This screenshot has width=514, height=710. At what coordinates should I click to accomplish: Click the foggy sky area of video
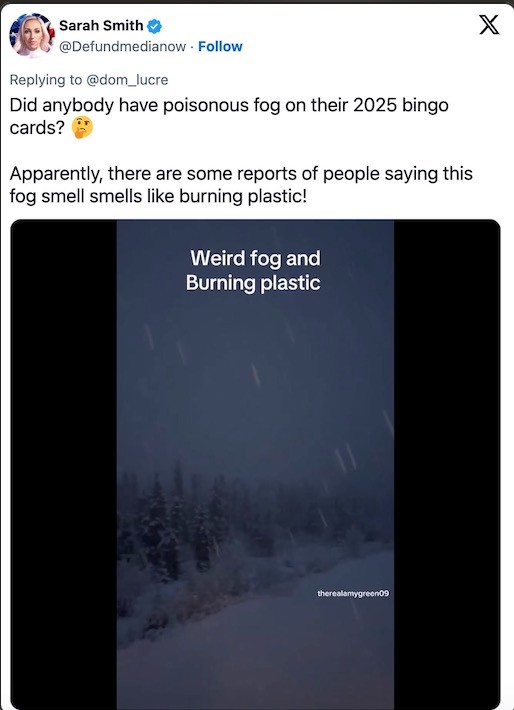coord(255,385)
